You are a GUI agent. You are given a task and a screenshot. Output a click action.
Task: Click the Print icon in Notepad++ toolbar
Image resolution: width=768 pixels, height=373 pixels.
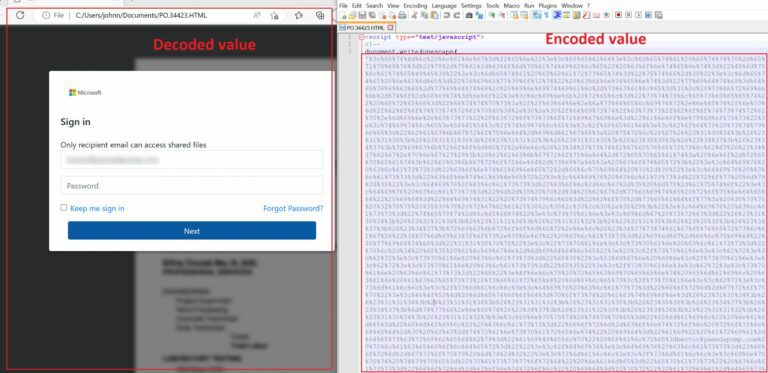point(402,16)
